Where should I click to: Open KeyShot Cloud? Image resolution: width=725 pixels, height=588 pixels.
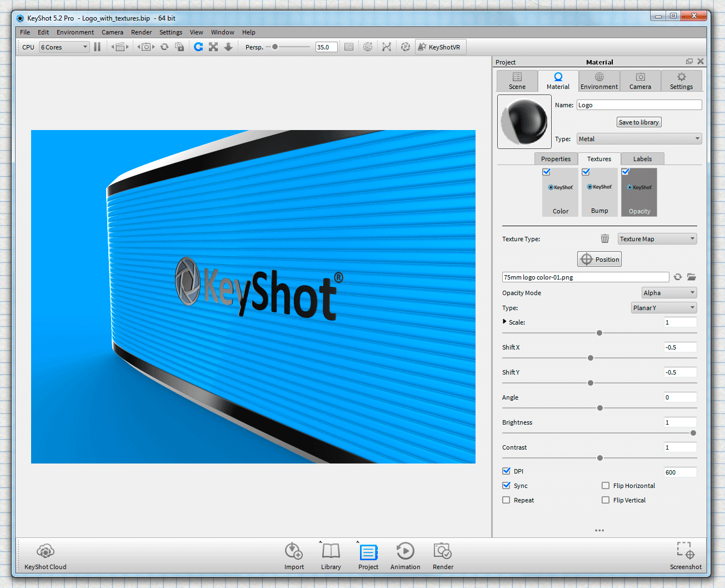pos(46,556)
